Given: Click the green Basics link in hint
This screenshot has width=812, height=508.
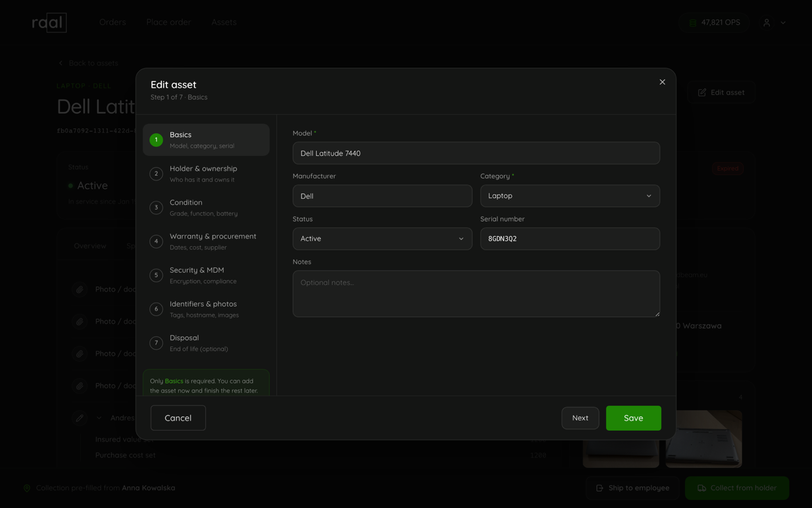Looking at the screenshot, I should point(174,381).
